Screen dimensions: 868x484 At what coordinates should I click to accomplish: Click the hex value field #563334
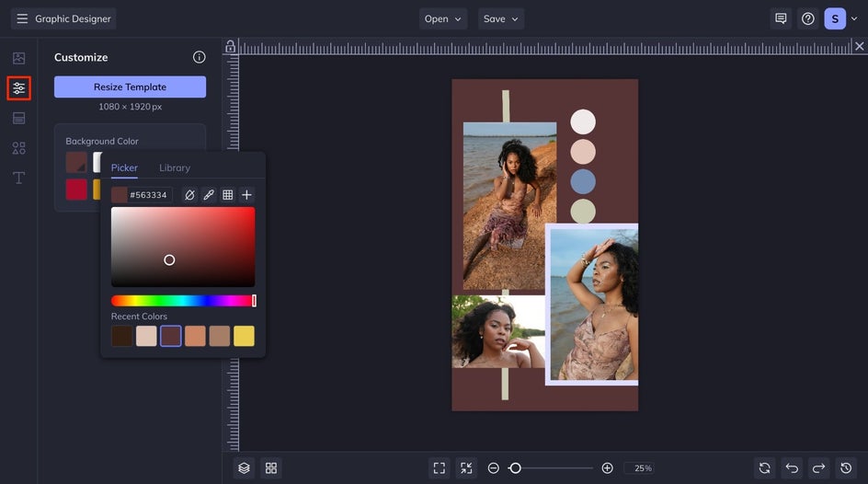[x=148, y=195]
